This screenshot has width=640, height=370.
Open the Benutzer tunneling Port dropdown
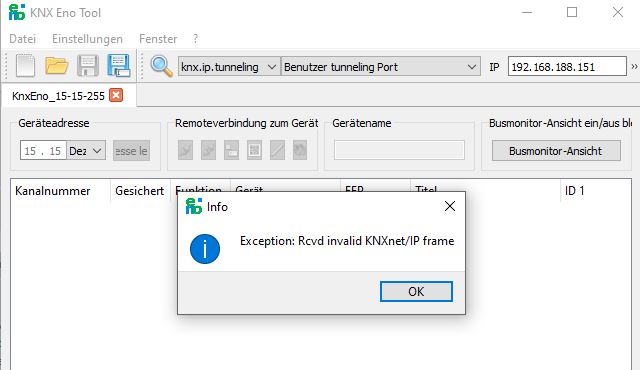pyautogui.click(x=380, y=66)
